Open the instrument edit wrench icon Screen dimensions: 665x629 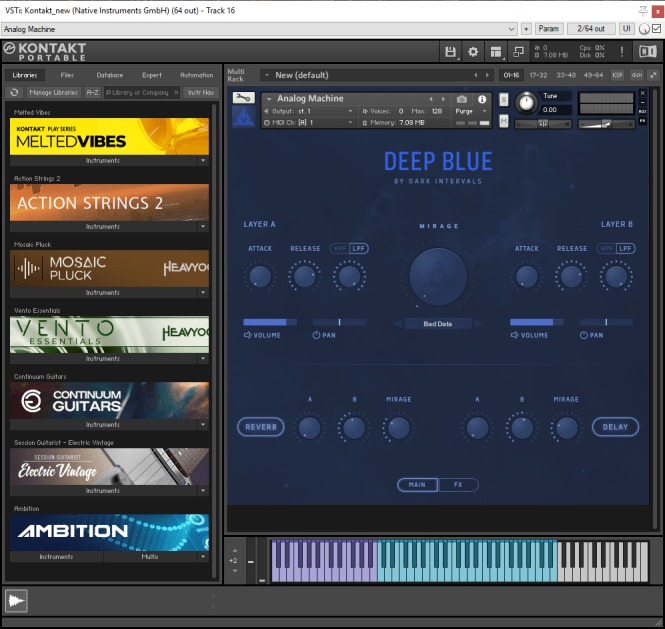(244, 99)
